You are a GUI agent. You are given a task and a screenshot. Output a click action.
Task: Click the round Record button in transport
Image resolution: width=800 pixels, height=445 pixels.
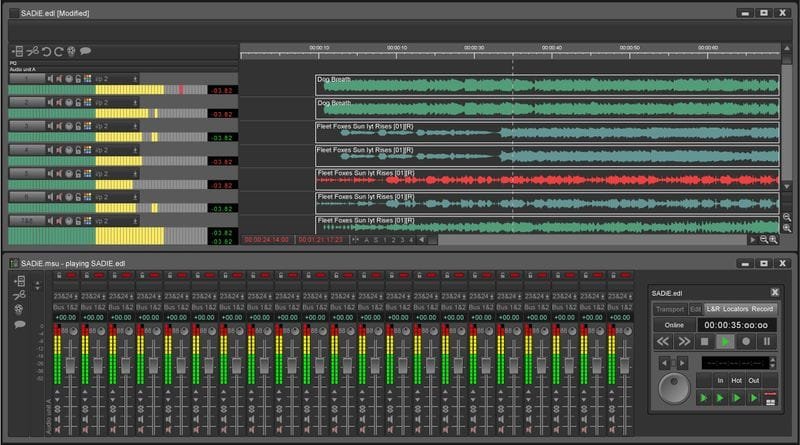pos(746,342)
